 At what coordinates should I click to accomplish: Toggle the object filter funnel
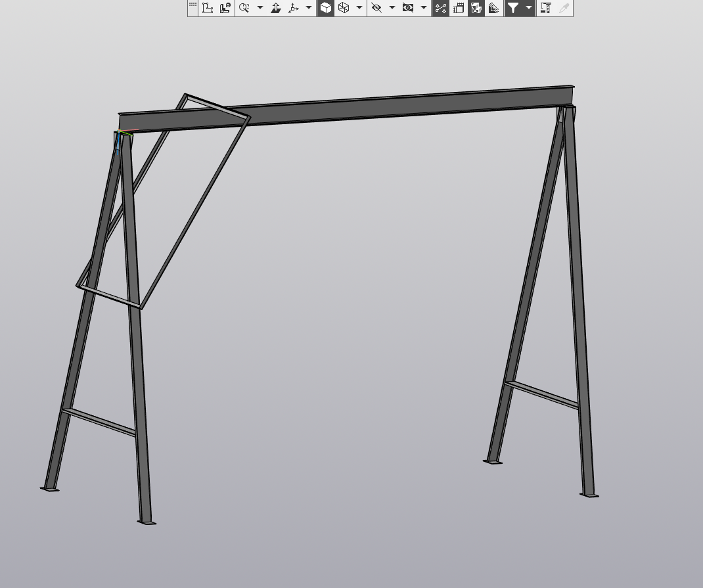(x=513, y=8)
